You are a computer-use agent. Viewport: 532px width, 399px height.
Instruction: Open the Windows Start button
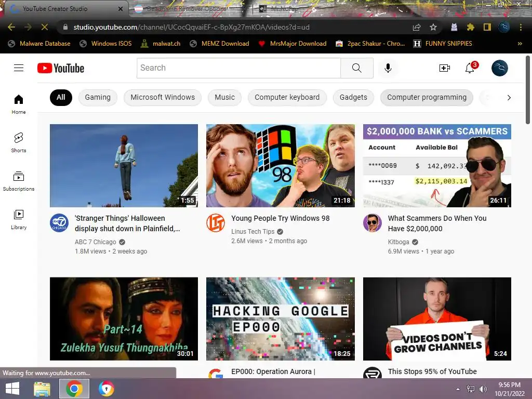click(x=12, y=389)
